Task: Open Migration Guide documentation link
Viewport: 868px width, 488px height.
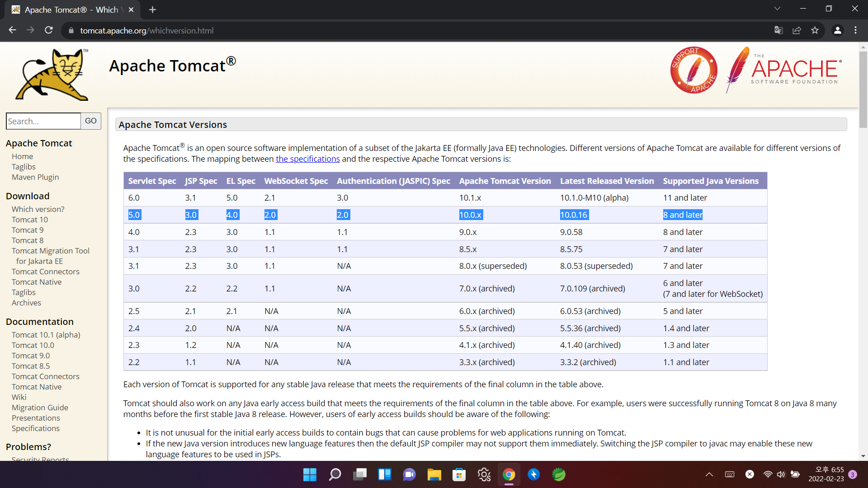Action: pyautogui.click(x=40, y=408)
